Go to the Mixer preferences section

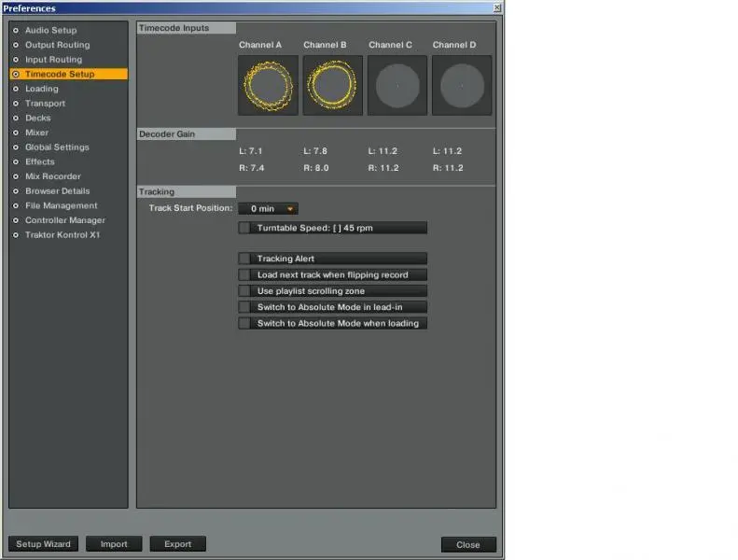36,133
